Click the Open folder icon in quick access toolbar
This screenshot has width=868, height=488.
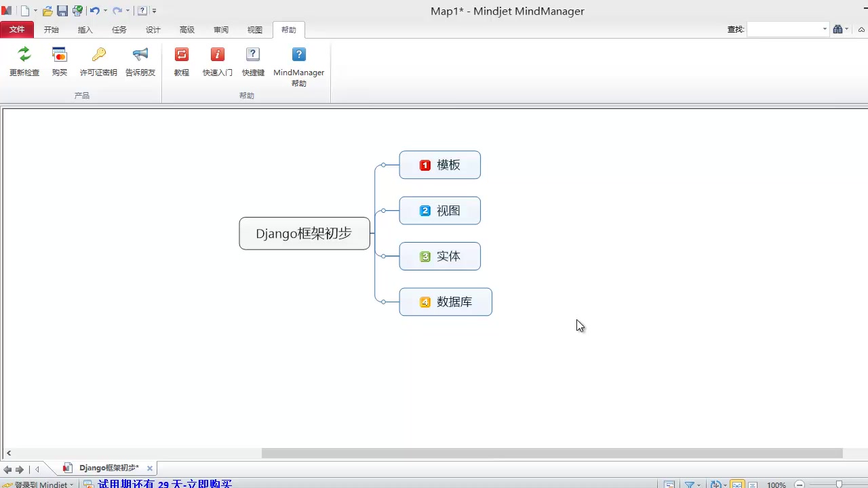[x=47, y=11]
